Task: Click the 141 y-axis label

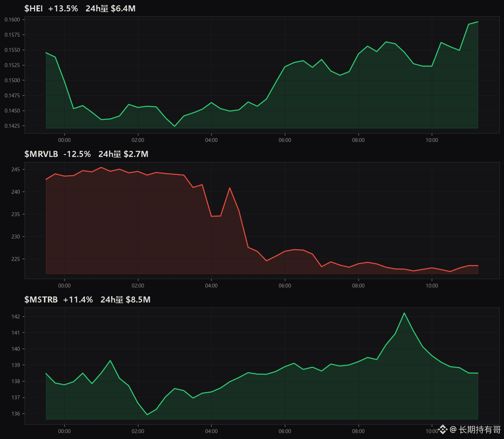Action: [x=16, y=333]
